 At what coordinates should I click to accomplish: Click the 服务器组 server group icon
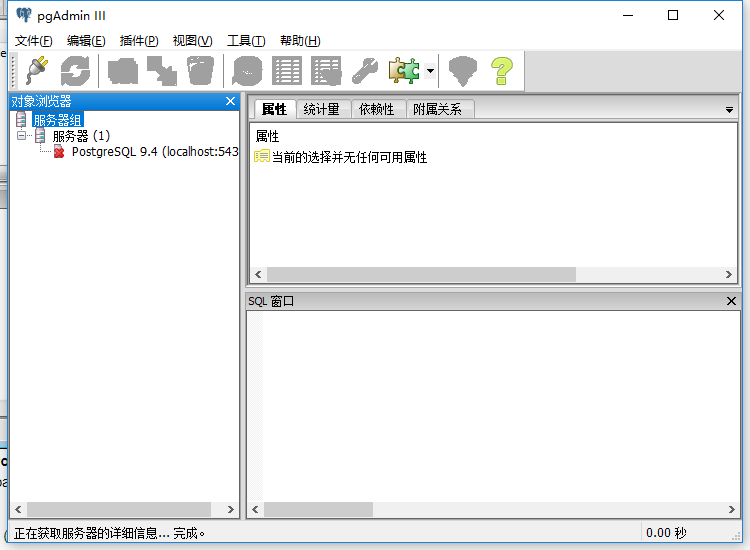click(21, 120)
